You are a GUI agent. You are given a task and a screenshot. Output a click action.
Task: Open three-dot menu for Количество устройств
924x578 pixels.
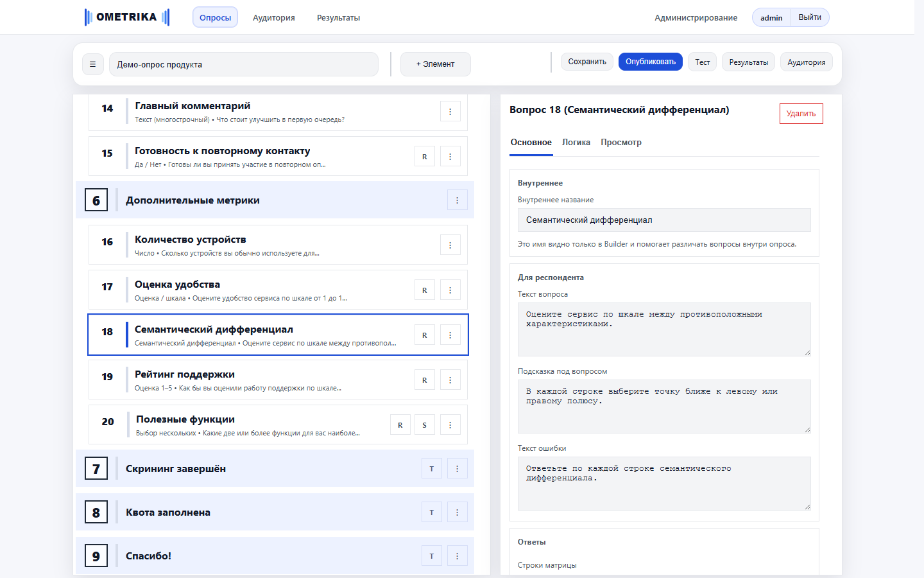point(450,245)
